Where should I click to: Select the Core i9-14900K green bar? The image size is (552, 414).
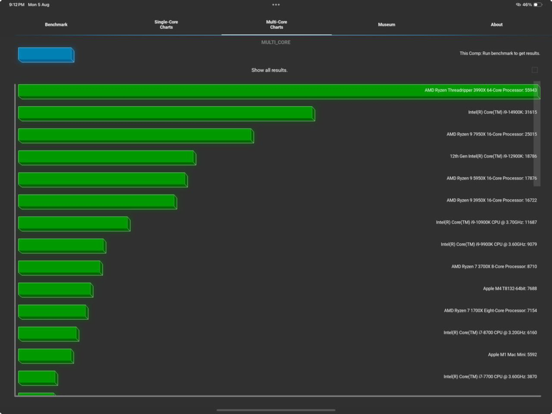click(167, 114)
